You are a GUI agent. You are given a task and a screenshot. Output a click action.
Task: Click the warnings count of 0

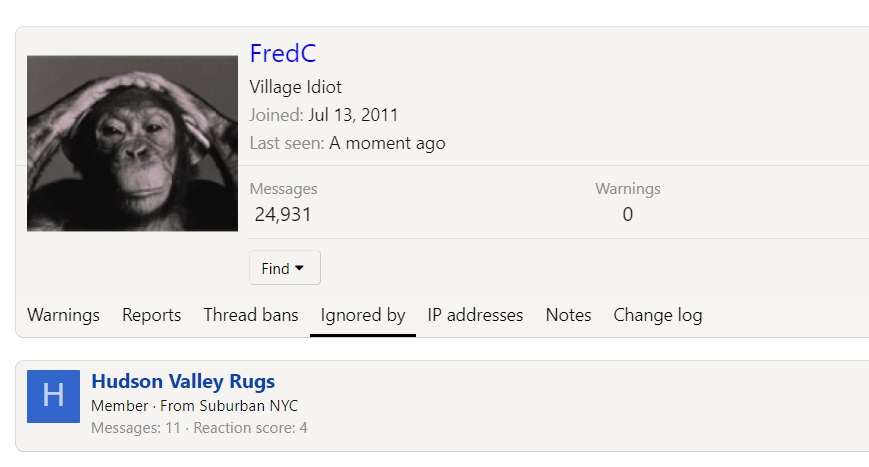(627, 214)
